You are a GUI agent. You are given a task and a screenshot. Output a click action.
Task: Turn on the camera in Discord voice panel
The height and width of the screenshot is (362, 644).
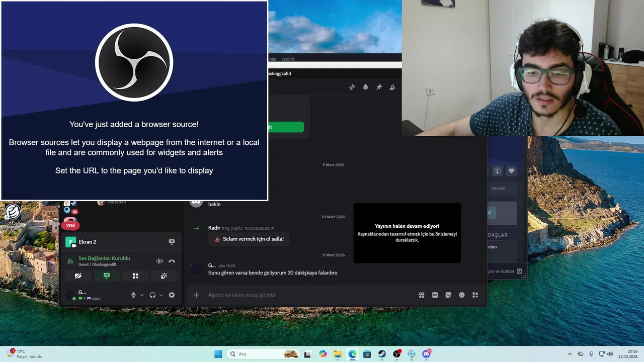78,276
